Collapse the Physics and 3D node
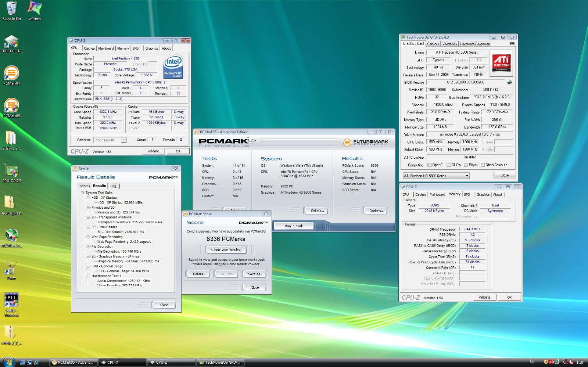Viewport: 588px width, 367px height. point(88,208)
